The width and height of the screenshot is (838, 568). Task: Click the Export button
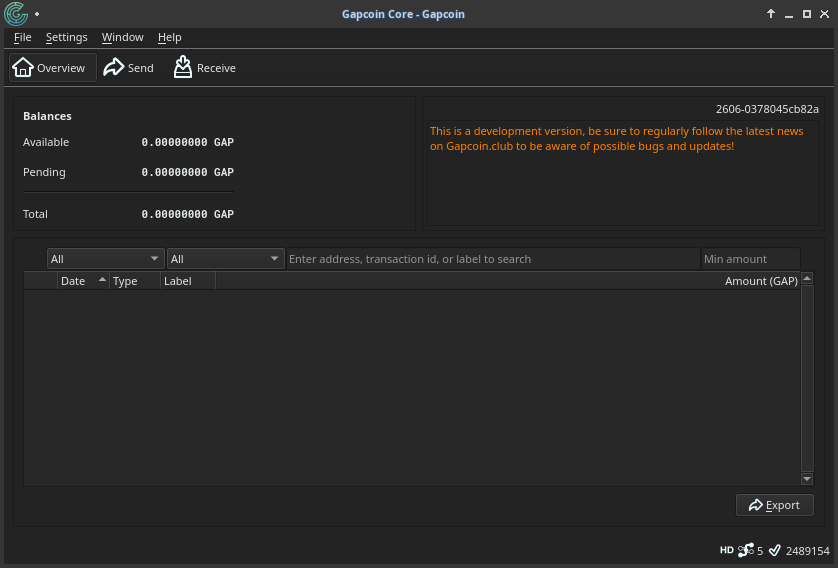[774, 505]
